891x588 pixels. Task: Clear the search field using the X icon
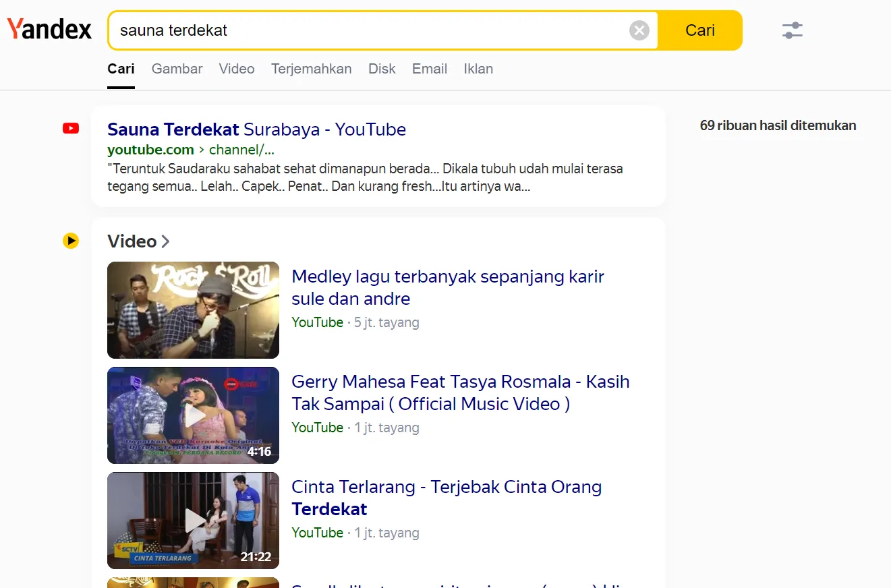639,30
